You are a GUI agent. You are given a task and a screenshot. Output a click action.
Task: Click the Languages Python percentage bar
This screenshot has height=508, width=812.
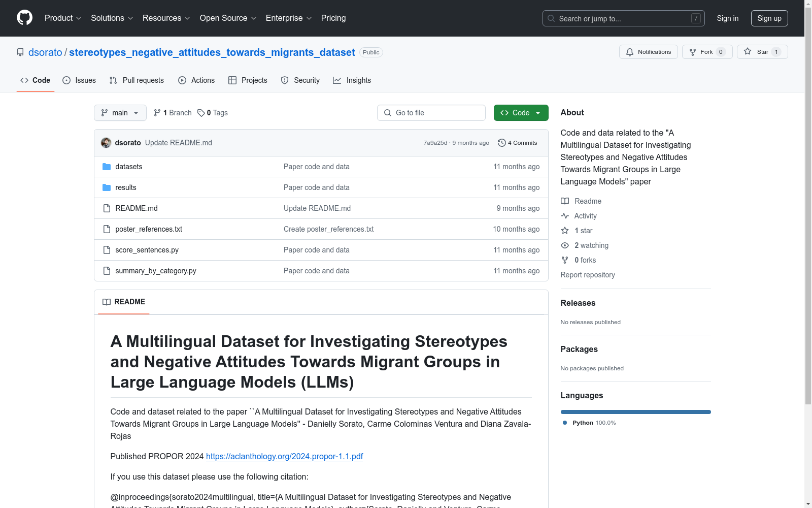[635, 412]
